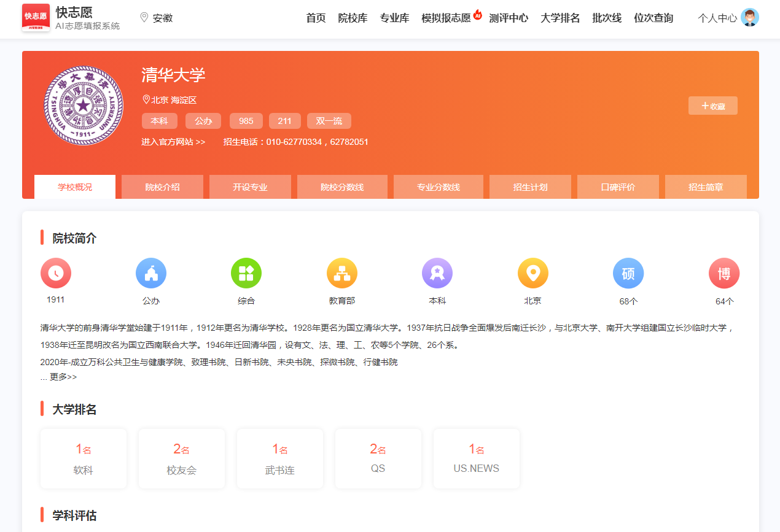Click the yellow hierarchy icon 教育部

click(x=342, y=273)
